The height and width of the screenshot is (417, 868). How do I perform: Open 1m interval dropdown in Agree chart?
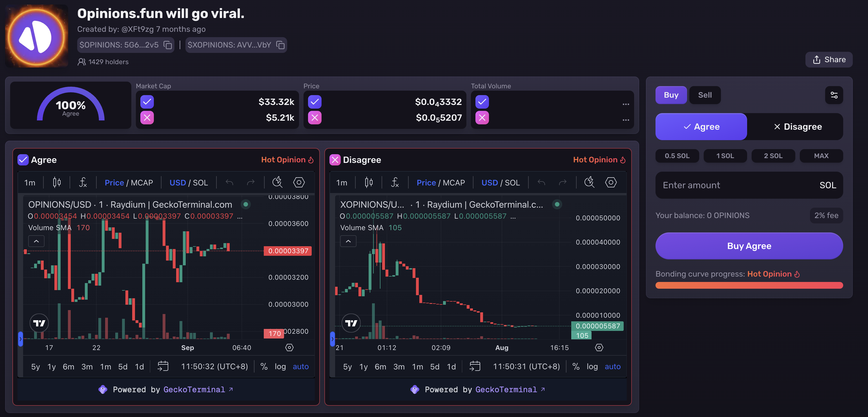(x=30, y=182)
